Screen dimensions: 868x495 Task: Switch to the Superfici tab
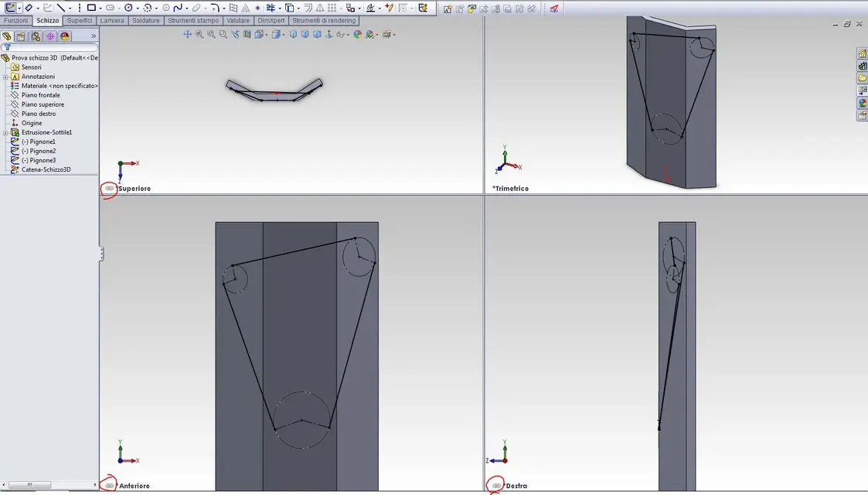[79, 20]
